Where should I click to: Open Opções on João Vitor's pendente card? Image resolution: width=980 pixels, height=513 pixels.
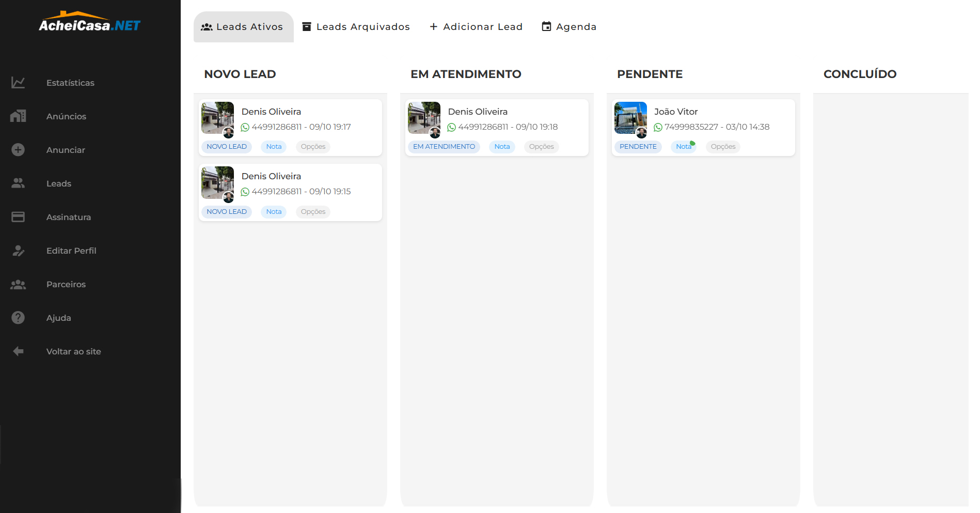tap(723, 146)
